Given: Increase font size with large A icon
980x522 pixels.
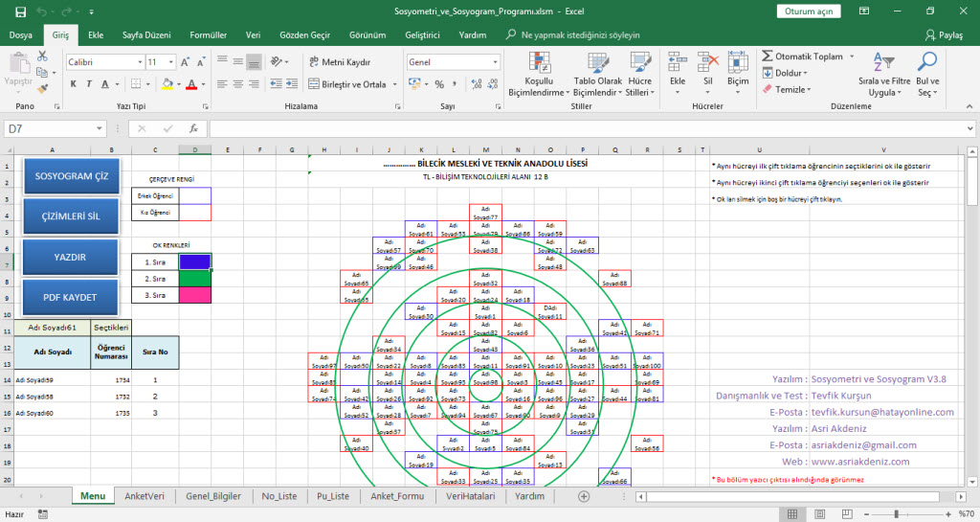Looking at the screenshot, I should click(185, 62).
